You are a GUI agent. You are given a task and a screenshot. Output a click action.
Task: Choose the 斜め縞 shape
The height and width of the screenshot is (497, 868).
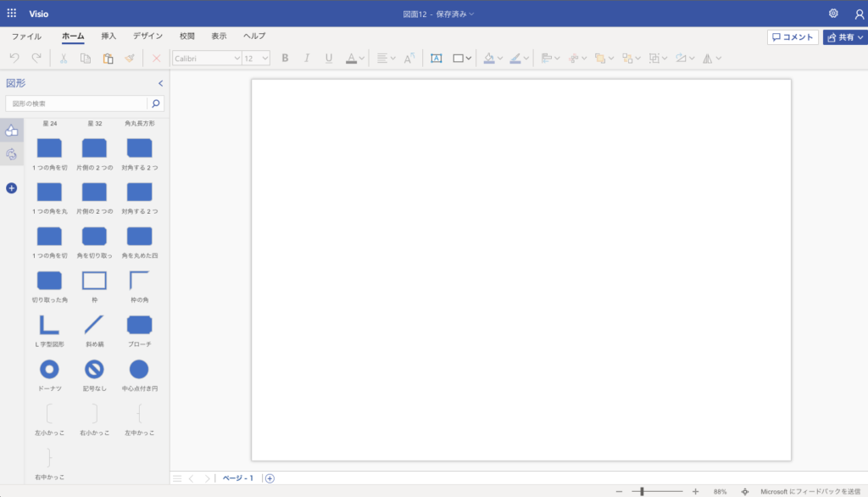click(94, 325)
